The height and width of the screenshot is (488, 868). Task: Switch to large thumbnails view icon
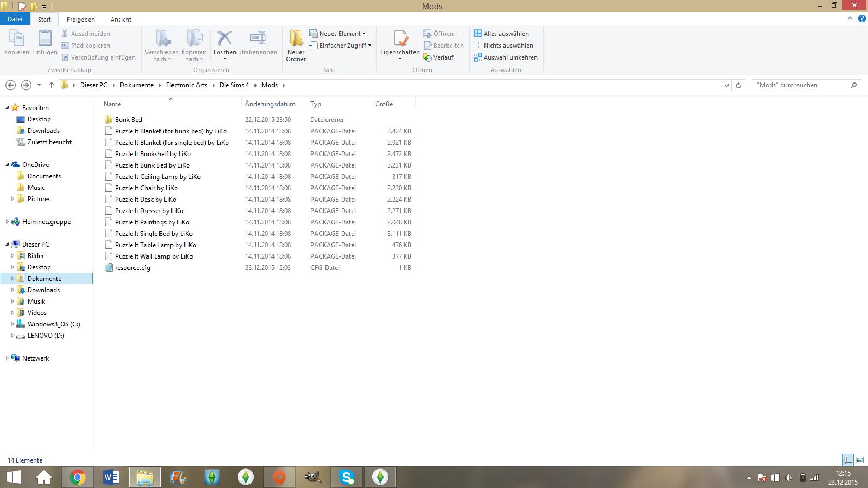tap(860, 460)
